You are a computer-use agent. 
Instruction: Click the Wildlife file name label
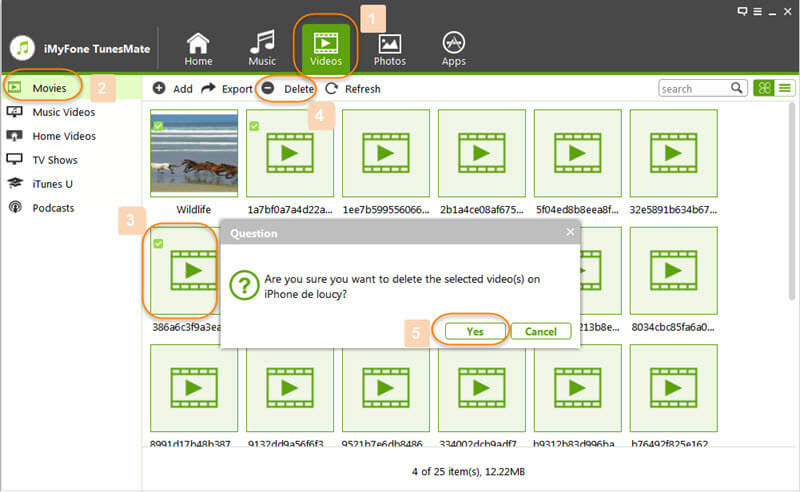tap(193, 209)
